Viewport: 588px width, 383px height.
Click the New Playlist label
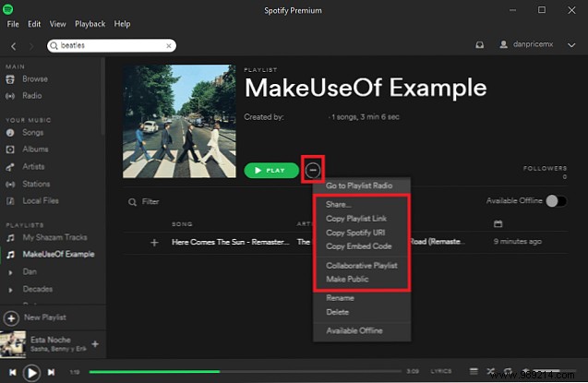tap(45, 317)
